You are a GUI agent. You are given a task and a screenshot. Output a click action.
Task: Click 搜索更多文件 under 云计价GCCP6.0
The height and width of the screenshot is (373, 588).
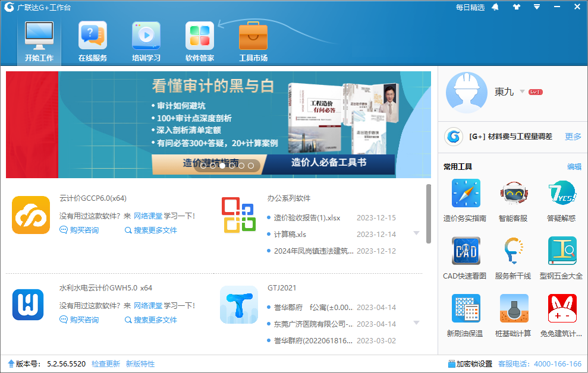pyautogui.click(x=151, y=230)
